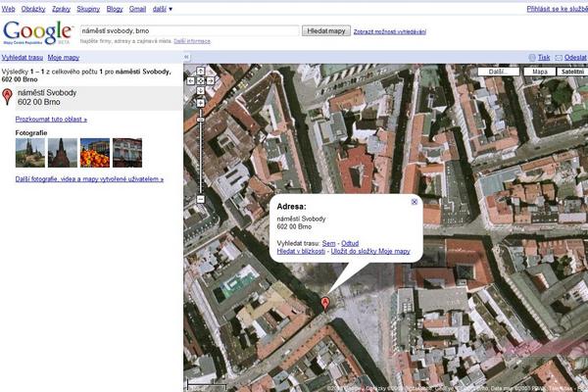Open fourth photo thumbnail with red building
The image size is (588, 392).
(x=127, y=153)
